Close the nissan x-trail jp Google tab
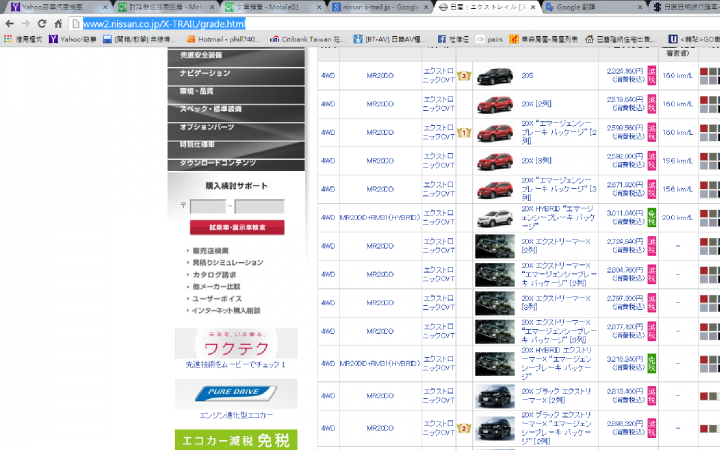Viewport: 720px width, 450px height. [x=426, y=7]
